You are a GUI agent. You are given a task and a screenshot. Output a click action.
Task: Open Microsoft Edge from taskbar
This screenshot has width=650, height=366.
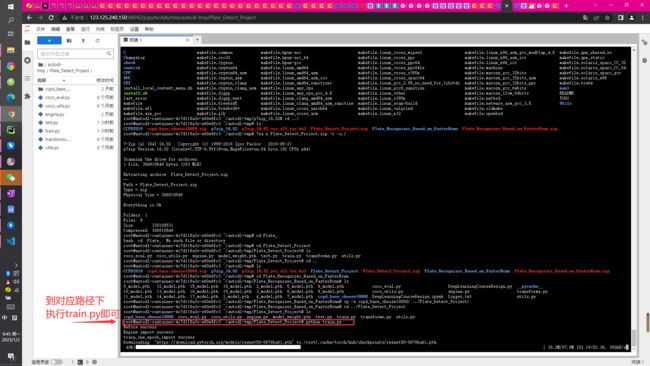11,98
